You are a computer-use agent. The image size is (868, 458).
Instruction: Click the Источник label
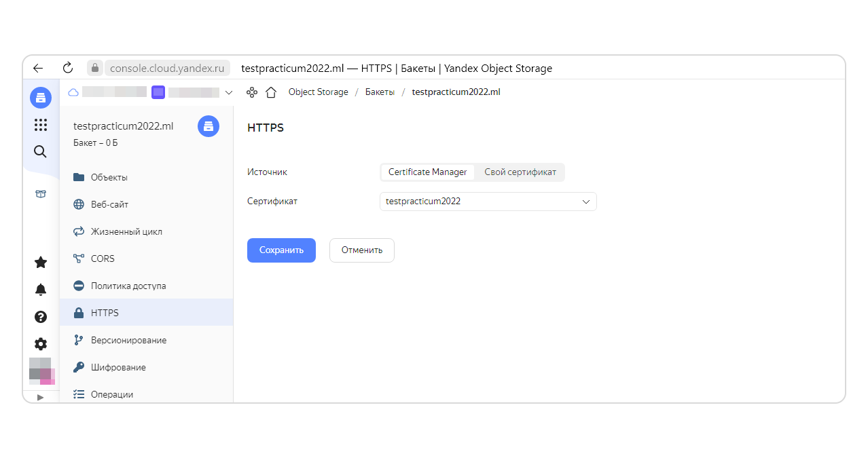(267, 172)
